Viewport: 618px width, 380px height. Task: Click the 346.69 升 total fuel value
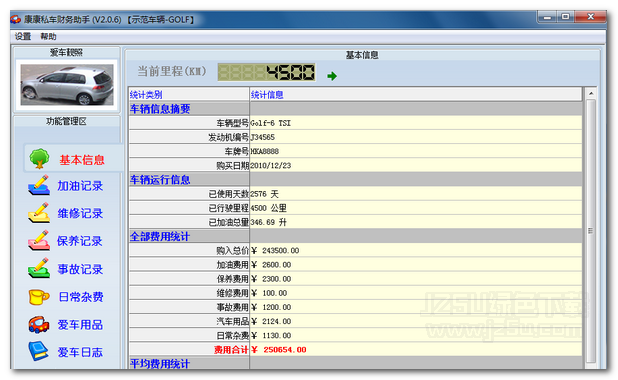(x=268, y=222)
